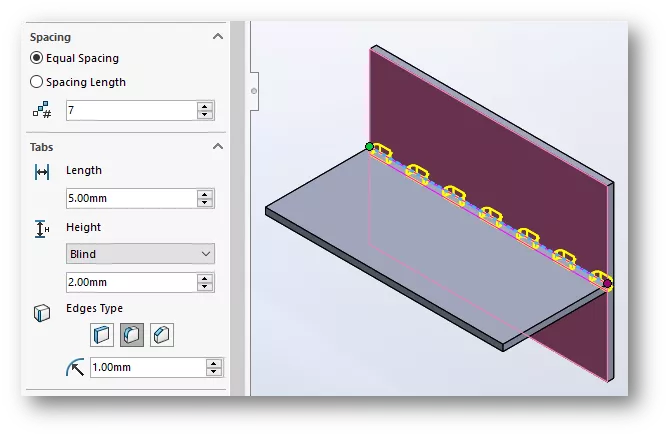Decrease tab Height with down arrow
This screenshot has width=670, height=438.
tap(205, 287)
